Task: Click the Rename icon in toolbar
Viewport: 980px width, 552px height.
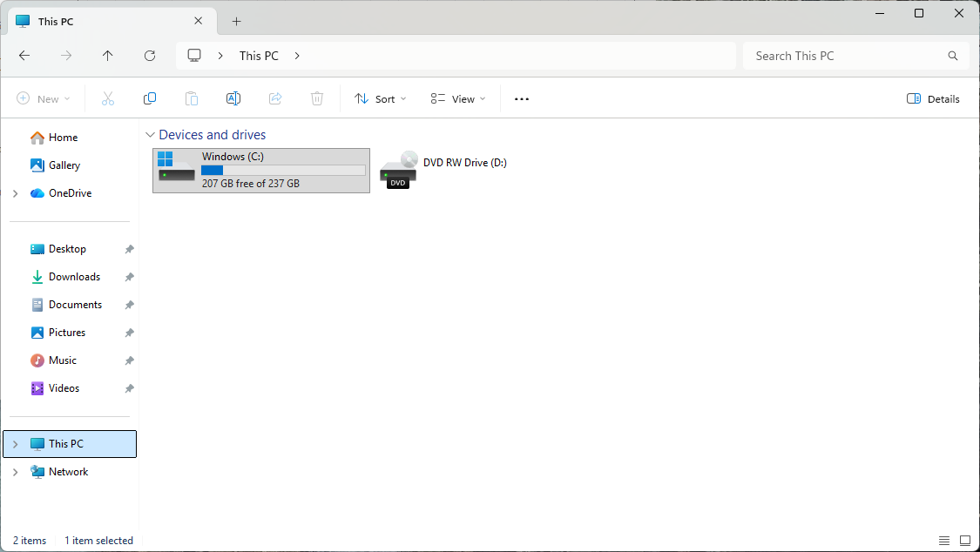Action: tap(233, 99)
